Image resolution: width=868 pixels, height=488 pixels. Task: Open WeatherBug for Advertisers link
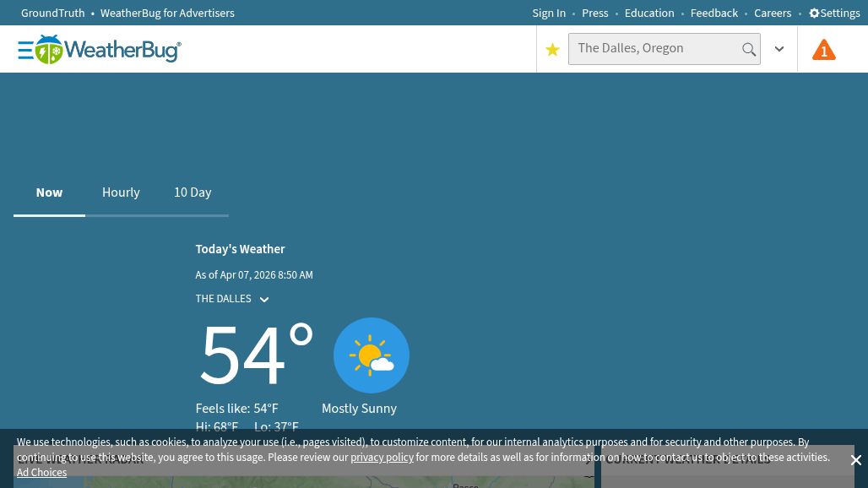click(x=167, y=14)
